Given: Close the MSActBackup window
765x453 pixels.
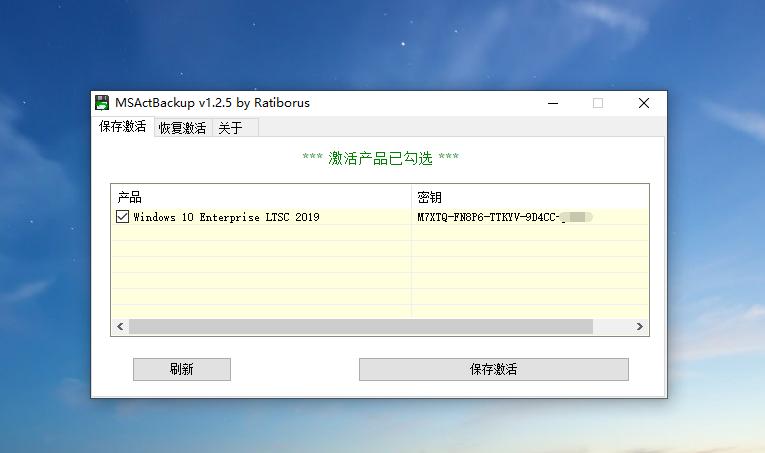Looking at the screenshot, I should point(644,103).
